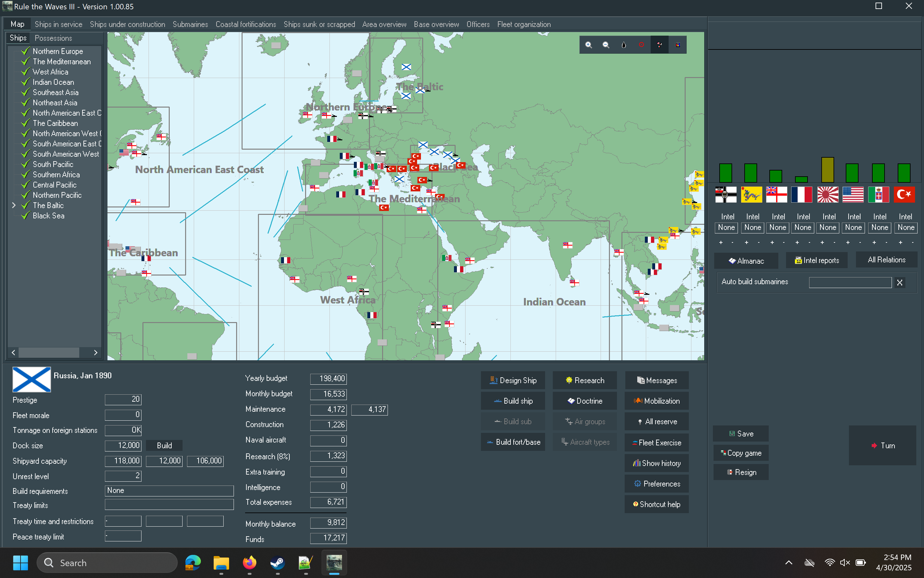Open Coastal fortifications tab
The height and width of the screenshot is (578, 924).
[246, 24]
